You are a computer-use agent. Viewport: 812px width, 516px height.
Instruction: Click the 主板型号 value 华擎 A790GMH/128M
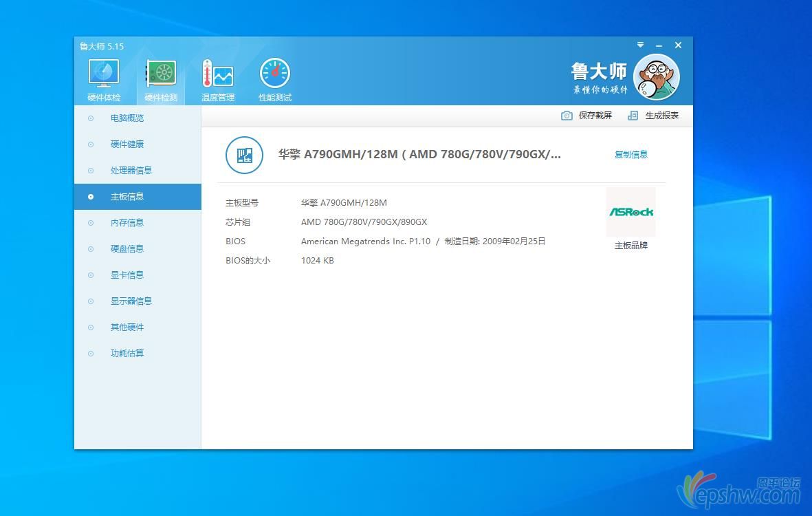pos(344,202)
